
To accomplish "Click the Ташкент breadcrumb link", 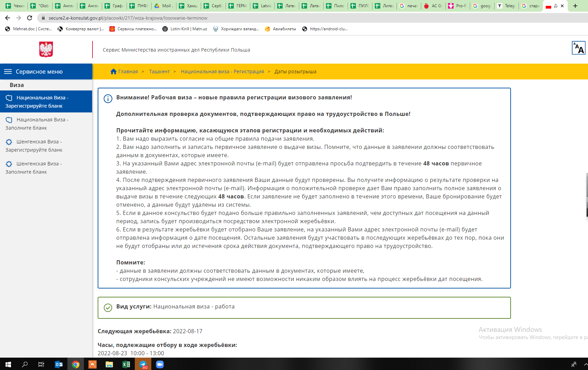I will click(x=159, y=72).
